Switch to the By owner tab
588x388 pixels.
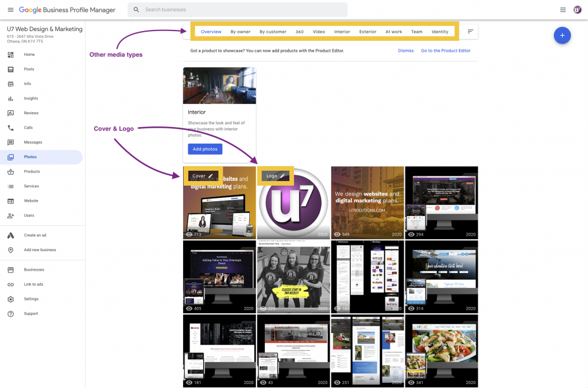click(241, 32)
